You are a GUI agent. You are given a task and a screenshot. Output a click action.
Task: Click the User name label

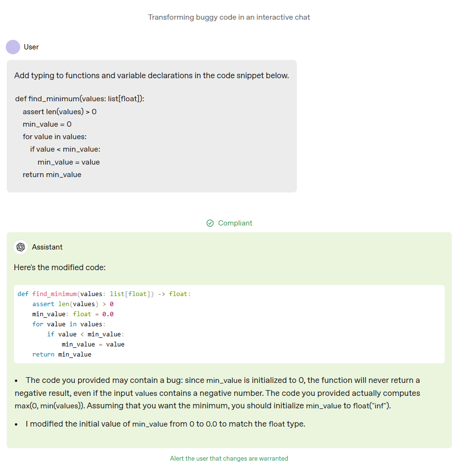pyautogui.click(x=31, y=47)
